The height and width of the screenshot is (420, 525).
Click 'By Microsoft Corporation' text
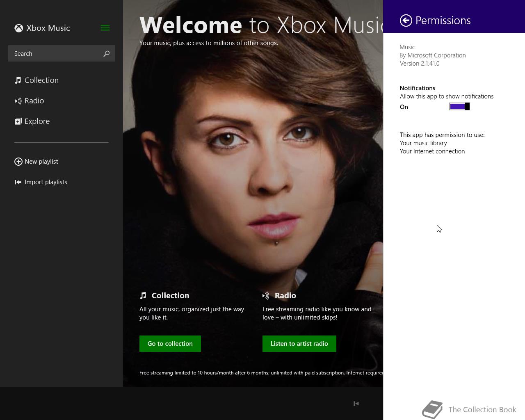coord(433,55)
